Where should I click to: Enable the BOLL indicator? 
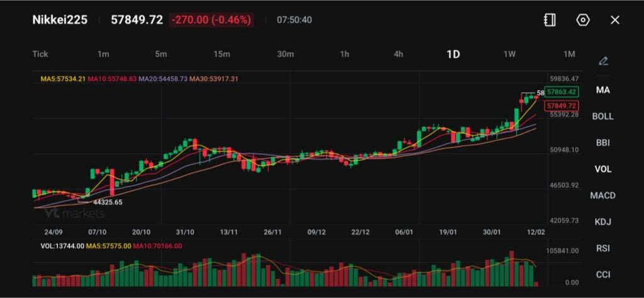(x=602, y=116)
